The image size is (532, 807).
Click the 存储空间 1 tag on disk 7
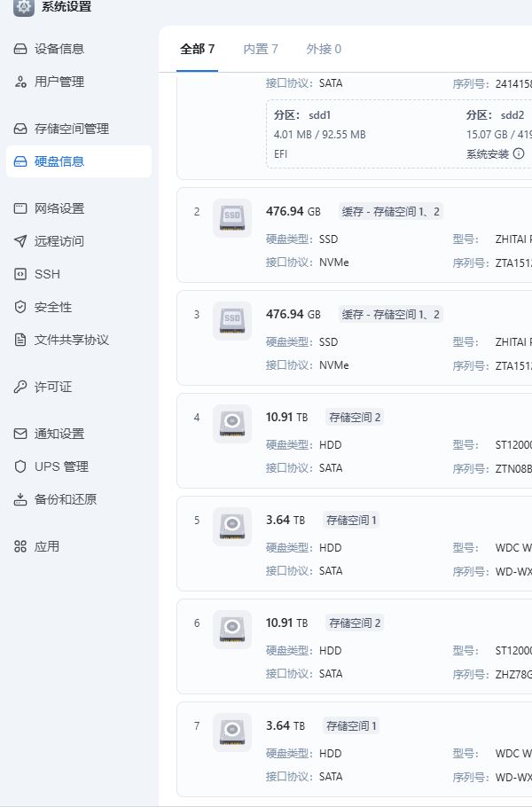point(351,726)
